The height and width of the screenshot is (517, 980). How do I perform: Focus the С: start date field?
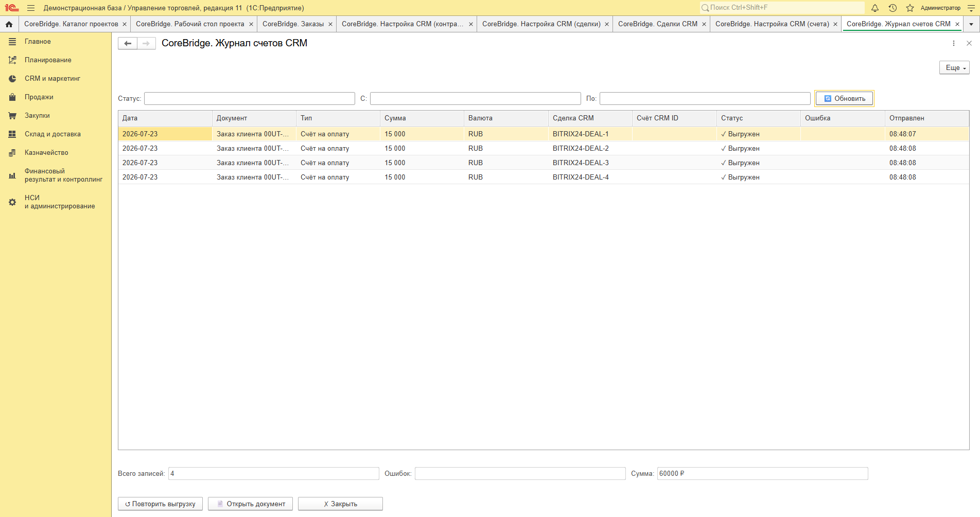476,98
